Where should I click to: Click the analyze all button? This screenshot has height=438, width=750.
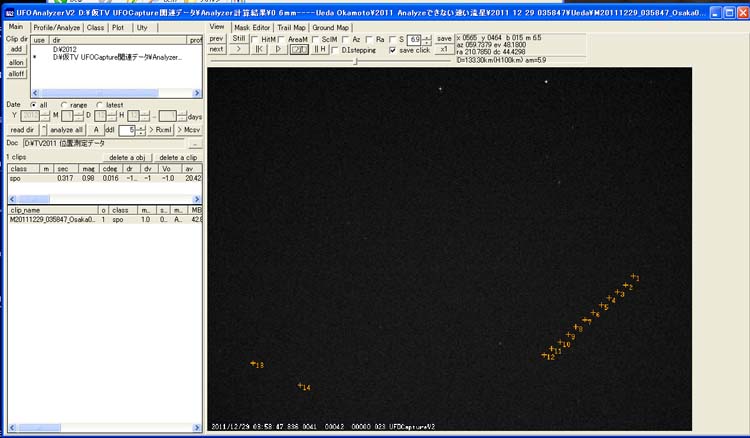pos(66,130)
